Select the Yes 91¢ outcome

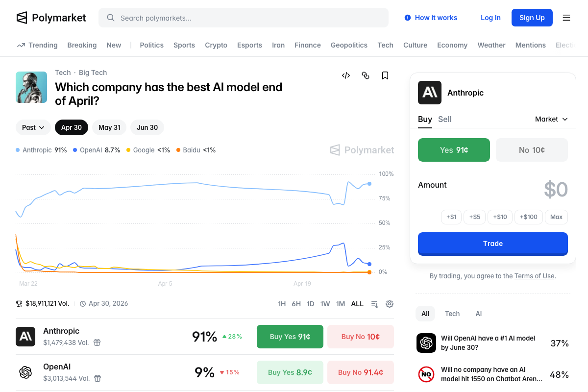(x=454, y=150)
